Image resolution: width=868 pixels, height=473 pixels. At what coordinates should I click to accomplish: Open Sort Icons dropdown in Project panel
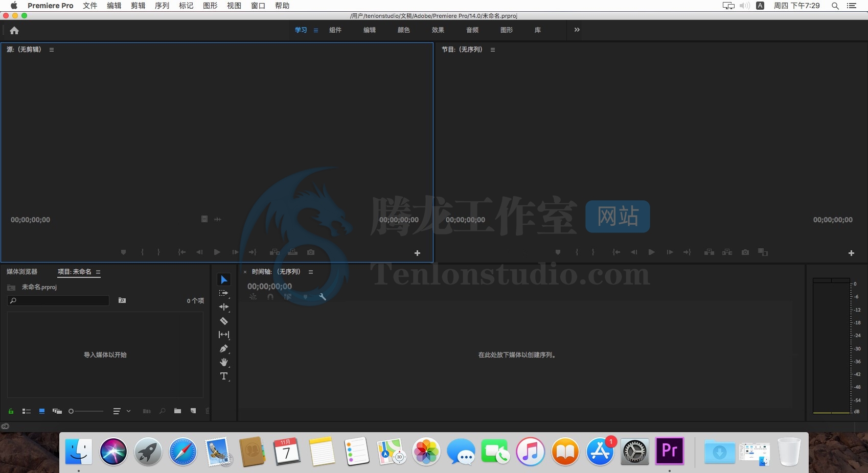pos(122,411)
